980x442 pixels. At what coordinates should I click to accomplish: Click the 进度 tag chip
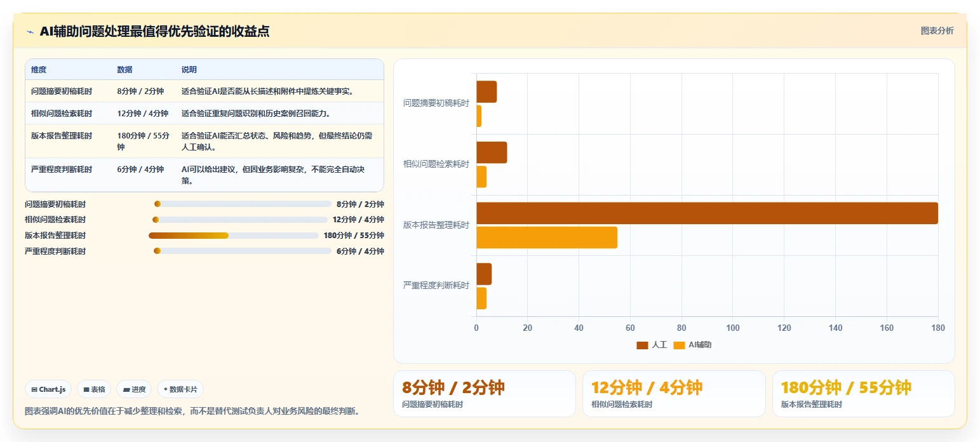[x=134, y=389]
